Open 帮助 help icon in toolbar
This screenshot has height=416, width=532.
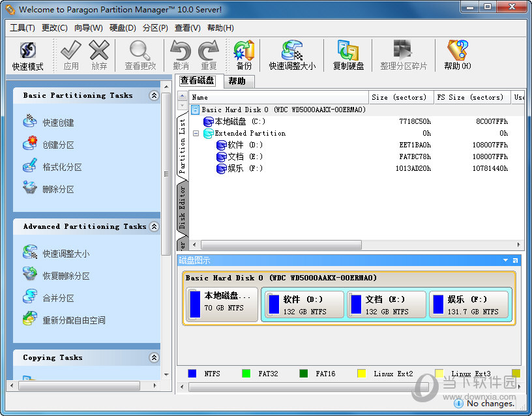click(x=457, y=55)
